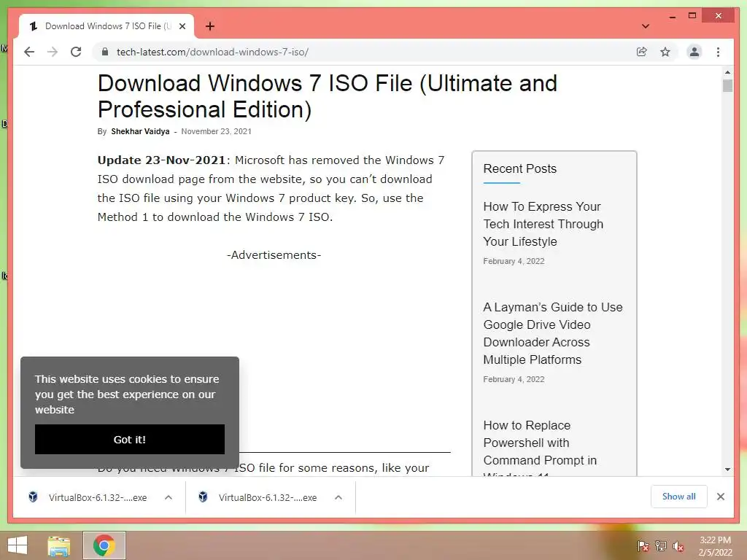Click the Recent Posts heading
Screen dimensions: 747x560
519,168
